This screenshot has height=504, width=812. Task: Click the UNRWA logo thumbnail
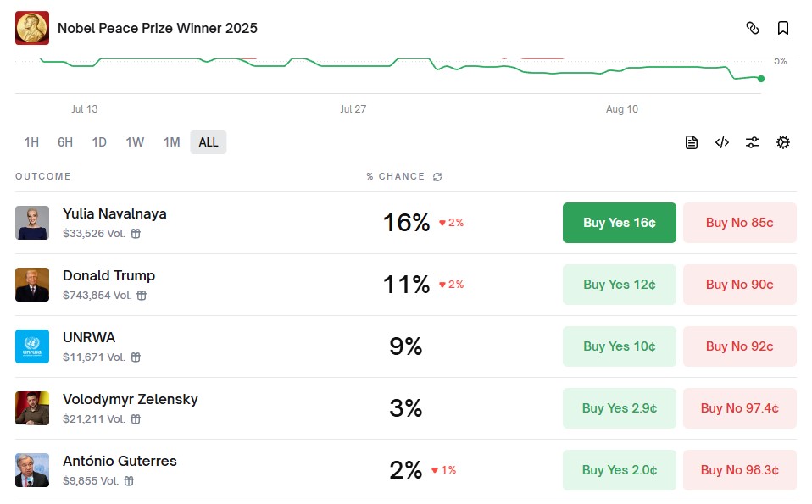click(x=32, y=346)
